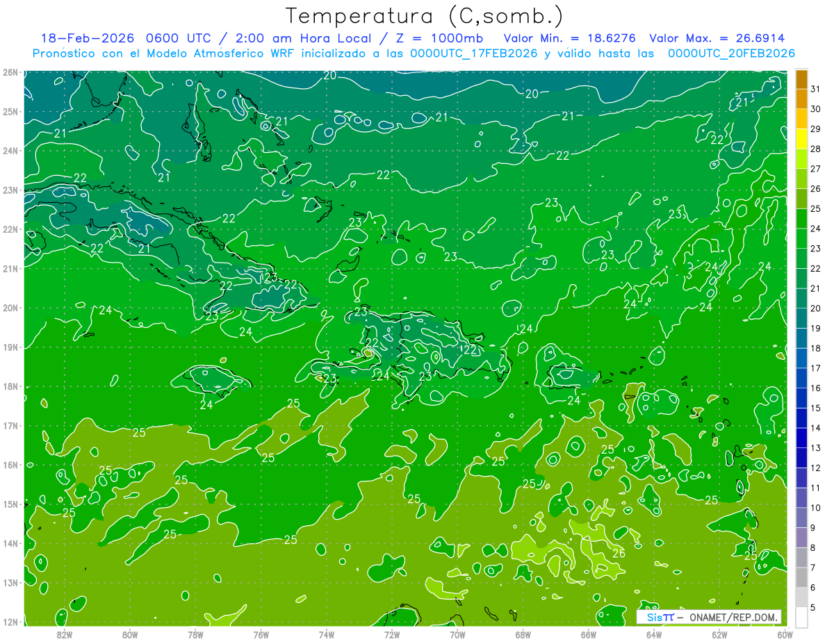This screenshot has height=644, width=834.
Task: Click the '76W' longitude axis label
Action: tap(261, 634)
